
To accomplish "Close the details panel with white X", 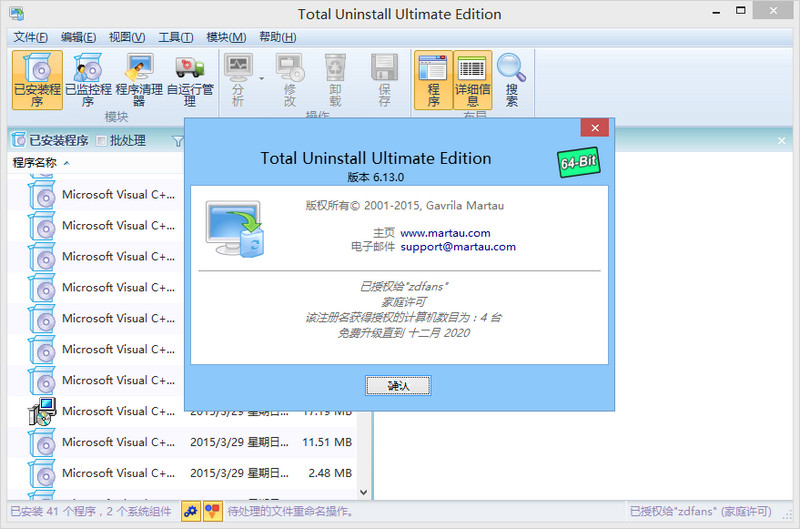I will tap(782, 141).
